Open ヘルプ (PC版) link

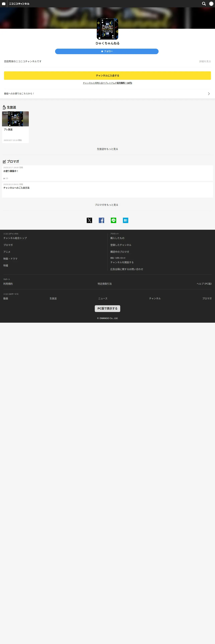204,284
